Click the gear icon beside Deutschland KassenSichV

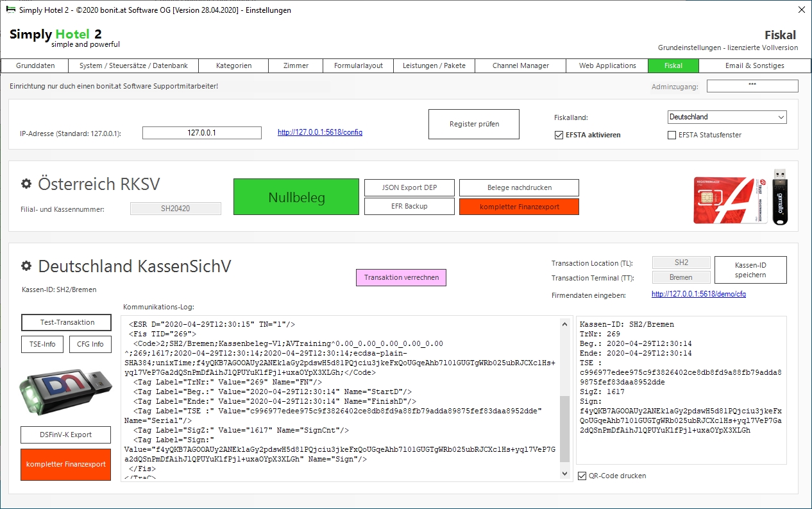[x=26, y=266]
